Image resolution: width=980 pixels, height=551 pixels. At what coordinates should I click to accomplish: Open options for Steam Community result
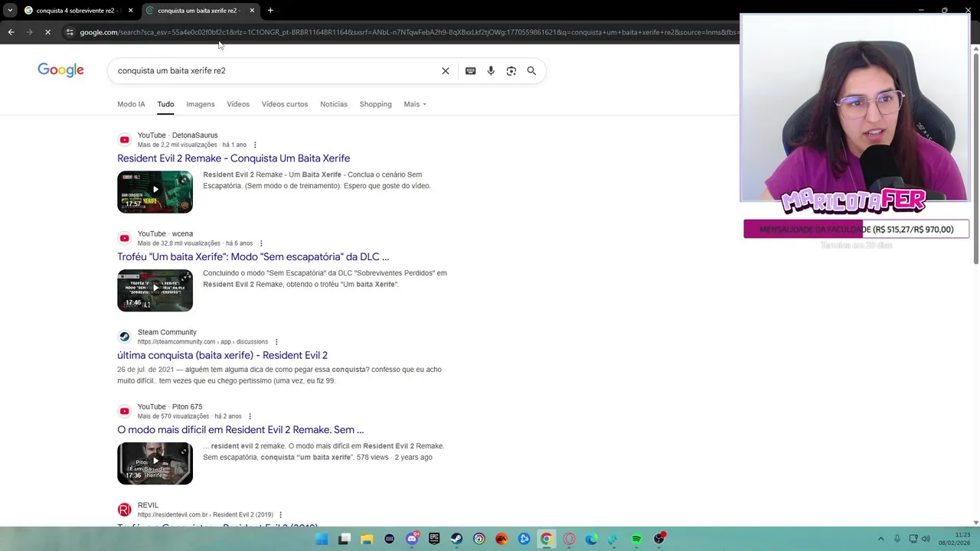tap(276, 342)
